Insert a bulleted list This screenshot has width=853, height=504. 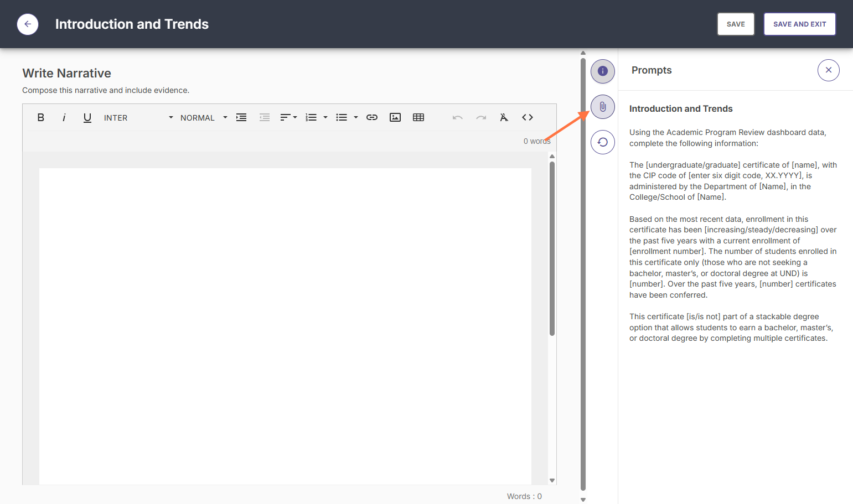[x=342, y=117]
